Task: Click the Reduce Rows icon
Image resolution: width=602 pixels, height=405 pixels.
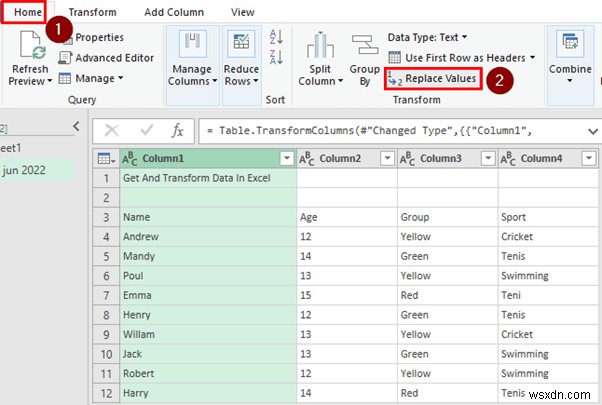Action: pyautogui.click(x=241, y=43)
